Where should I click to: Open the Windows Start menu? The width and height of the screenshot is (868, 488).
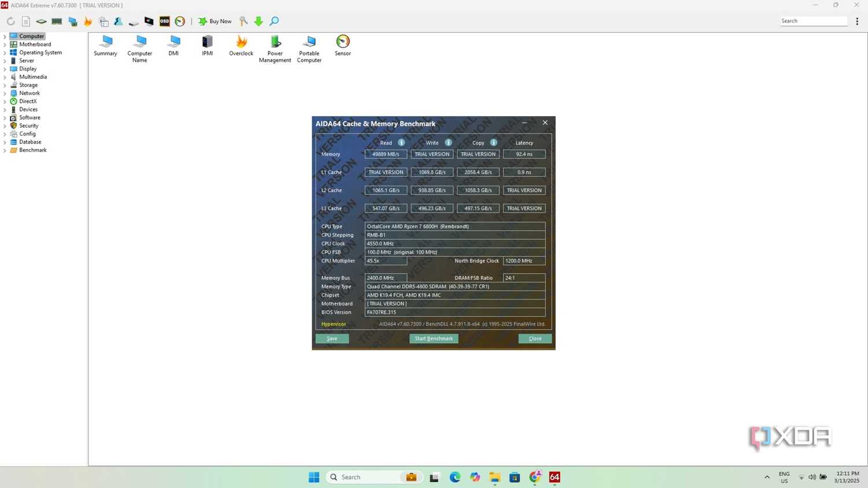click(314, 477)
